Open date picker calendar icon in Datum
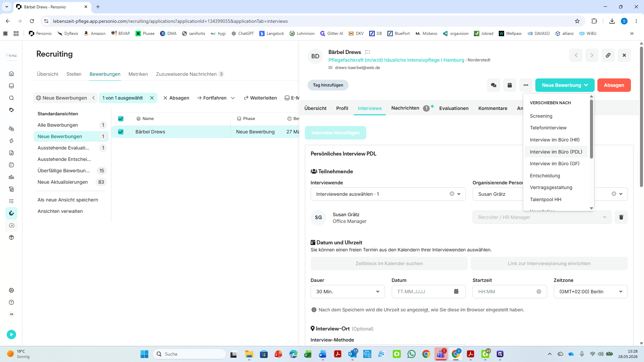 [x=456, y=292]
